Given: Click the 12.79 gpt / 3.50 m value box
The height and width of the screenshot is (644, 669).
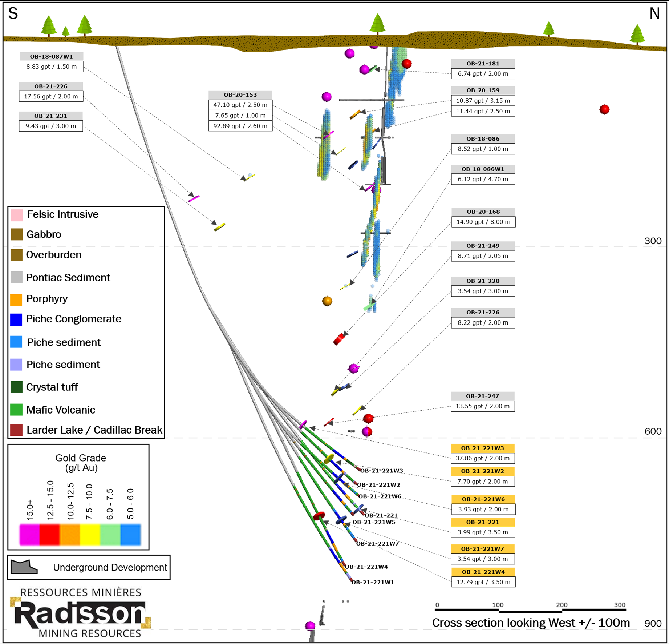Looking at the screenshot, I should 483,582.
